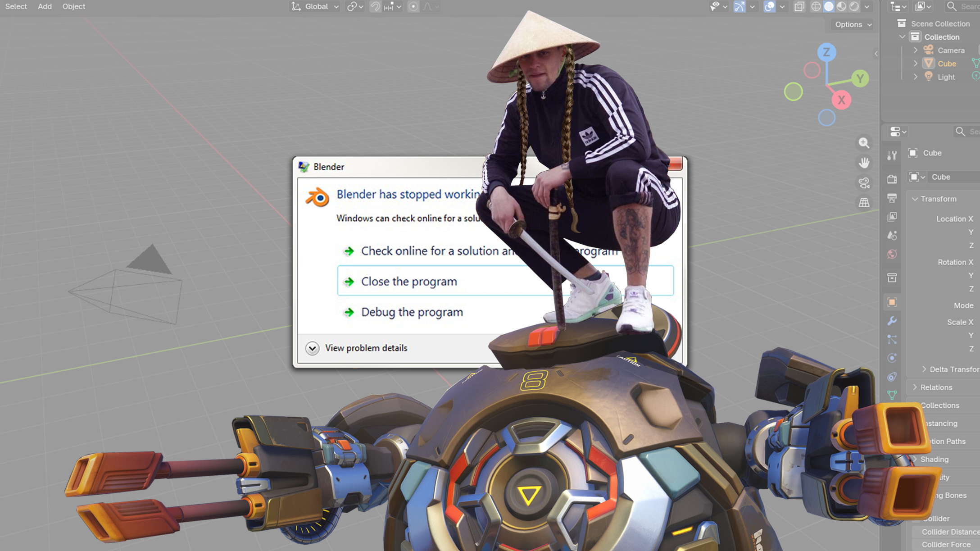Expand the Relations panel
The height and width of the screenshot is (551, 980).
(936, 387)
